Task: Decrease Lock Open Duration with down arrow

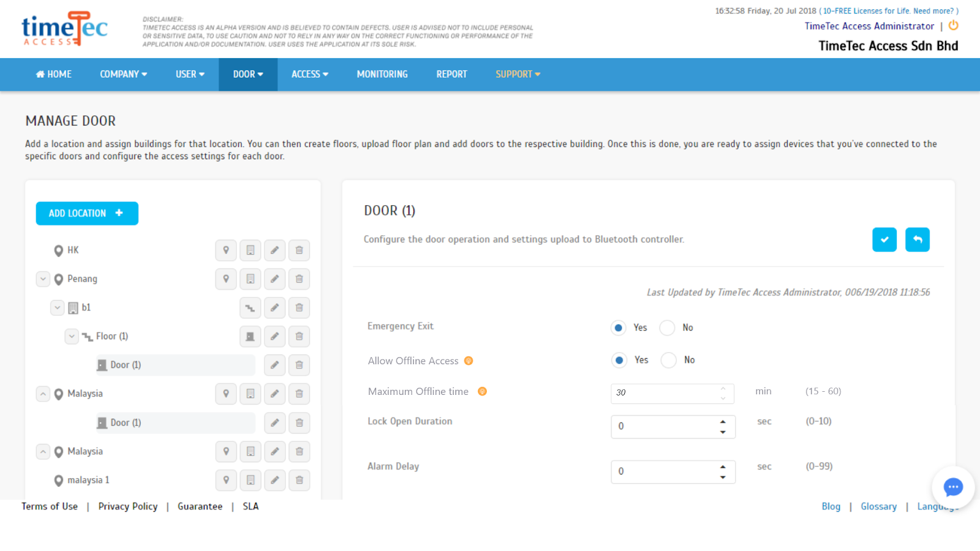Action: 723,432
